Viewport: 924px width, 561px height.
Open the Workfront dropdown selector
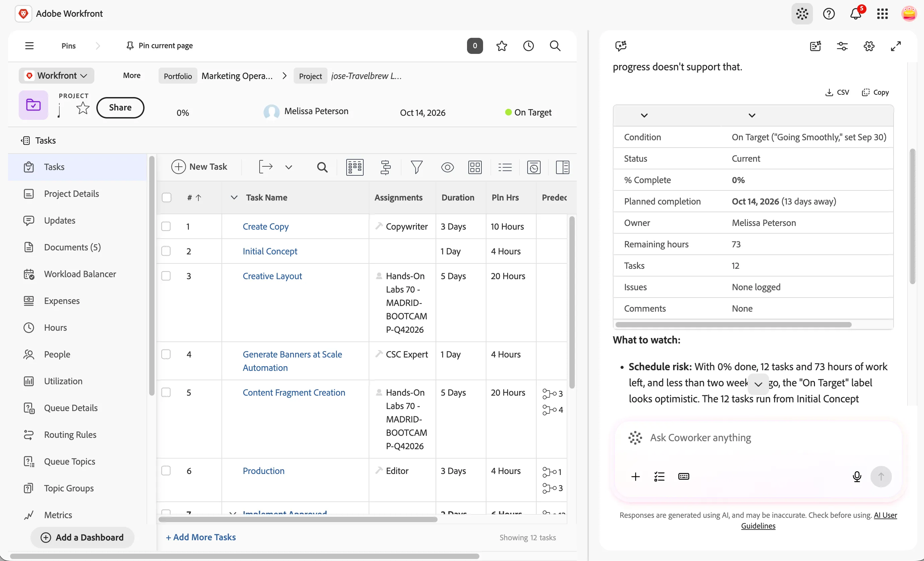coord(57,75)
